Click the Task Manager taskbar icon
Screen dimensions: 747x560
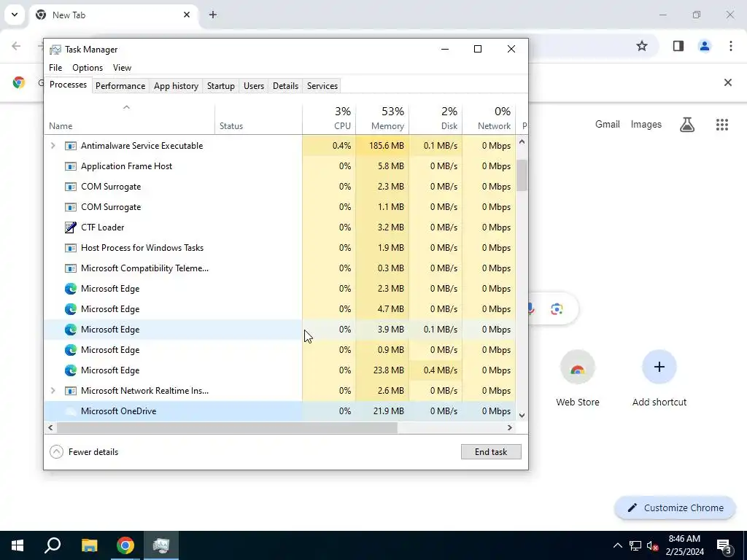point(161,545)
